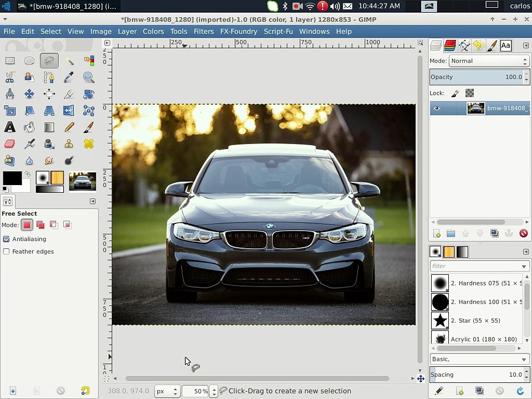Select the Crop tool
532x399 pixels.
[x=69, y=94]
